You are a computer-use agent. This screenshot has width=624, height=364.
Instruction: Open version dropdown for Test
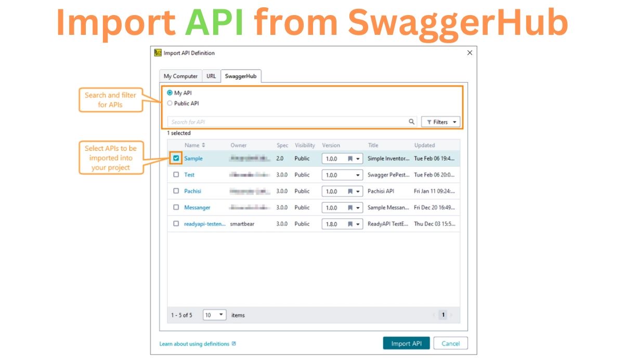(x=358, y=175)
